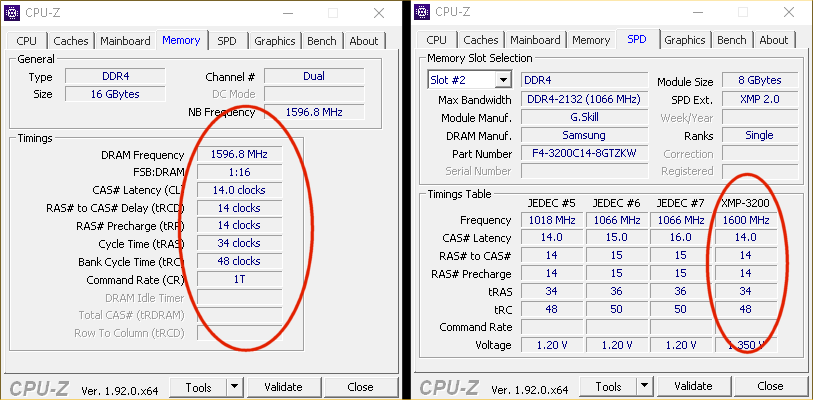Open the Bench tab in right window

[732, 40]
